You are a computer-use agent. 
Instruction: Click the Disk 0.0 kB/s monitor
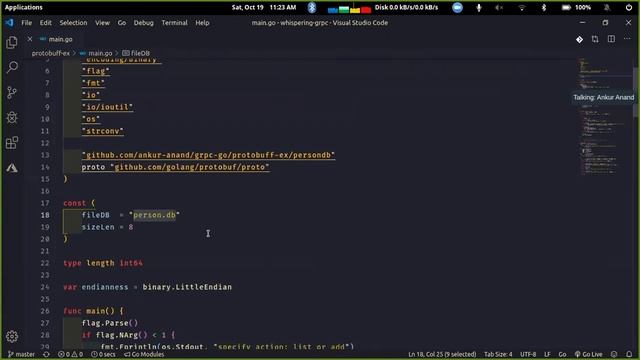pos(406,7)
